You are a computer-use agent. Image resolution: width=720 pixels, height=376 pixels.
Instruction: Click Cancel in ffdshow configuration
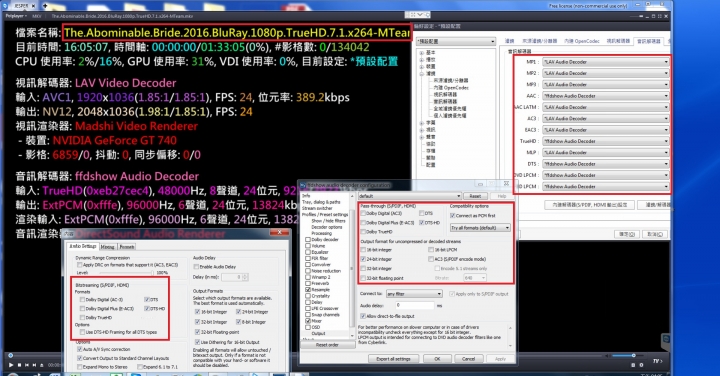(468, 359)
